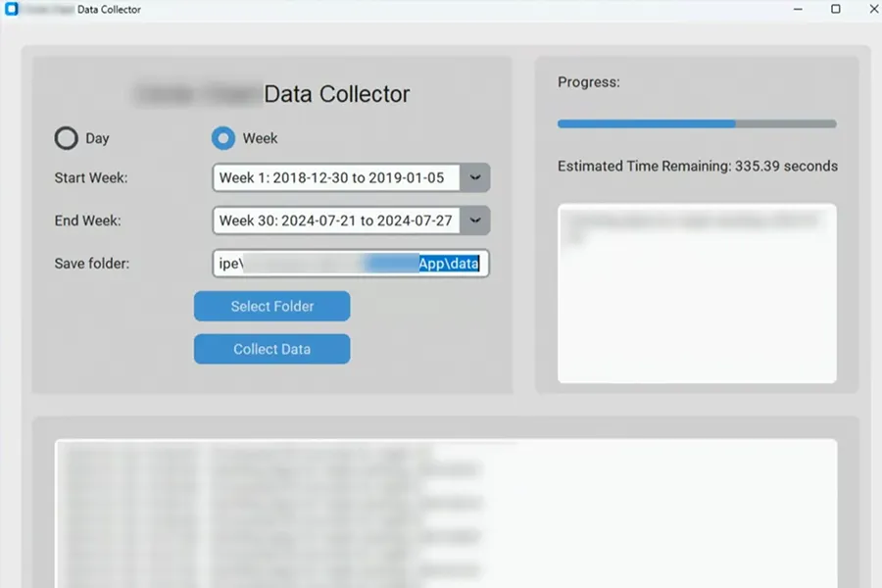Select the Week radio button
This screenshot has width=882, height=588.
223,138
